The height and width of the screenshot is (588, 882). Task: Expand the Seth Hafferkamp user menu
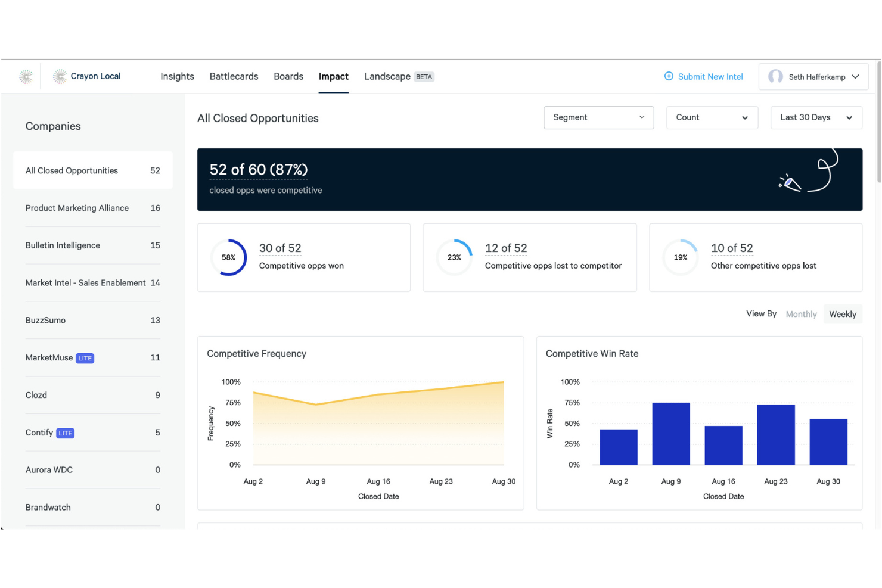tap(813, 76)
